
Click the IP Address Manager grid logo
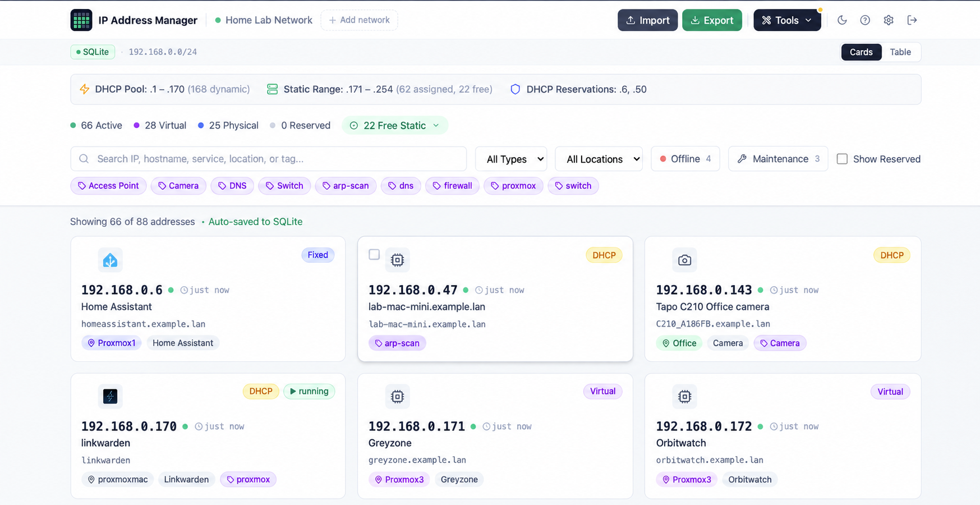[81, 20]
